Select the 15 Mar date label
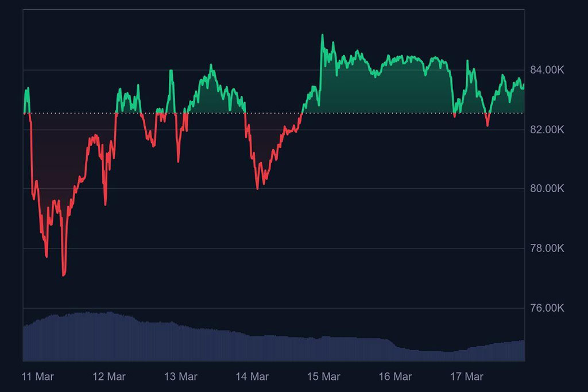The image size is (588, 392). pyautogui.click(x=324, y=377)
